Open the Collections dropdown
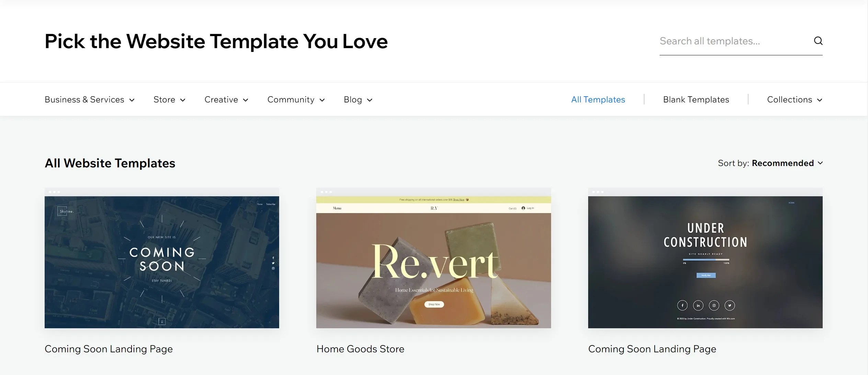868x375 pixels. point(794,100)
